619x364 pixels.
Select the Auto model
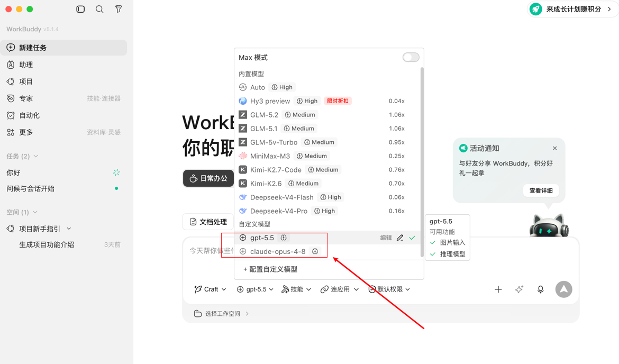click(x=327, y=87)
